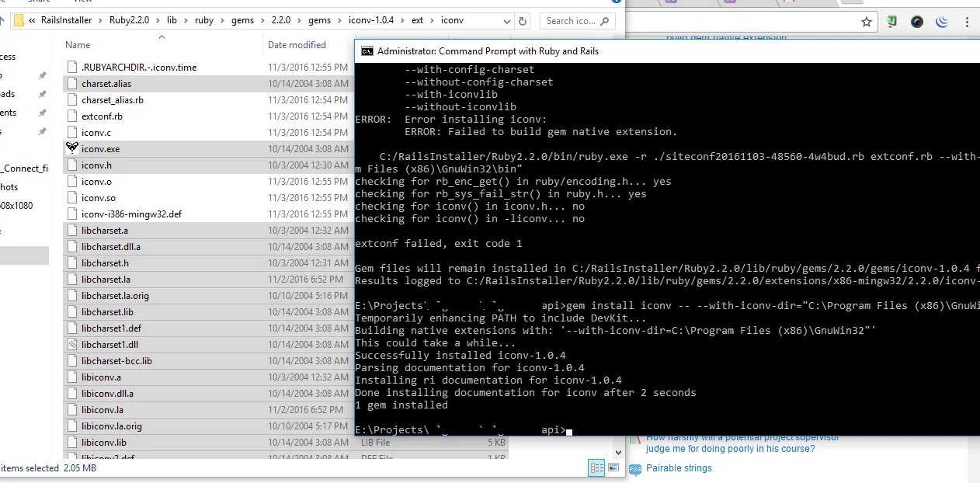Click the Pairable strings question site icon
The image size is (980, 483).
[x=634, y=468]
